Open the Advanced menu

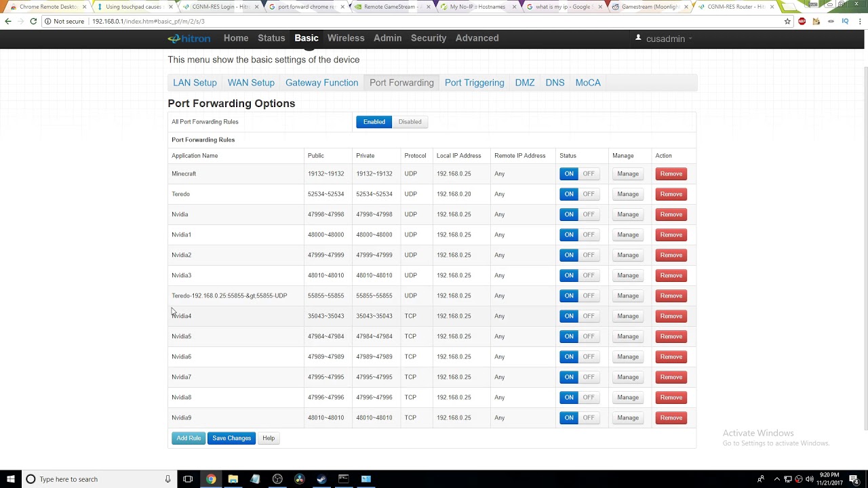[477, 38]
